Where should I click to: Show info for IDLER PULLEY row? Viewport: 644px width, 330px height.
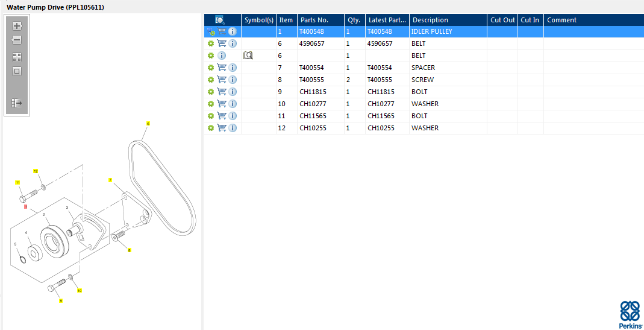coord(233,31)
